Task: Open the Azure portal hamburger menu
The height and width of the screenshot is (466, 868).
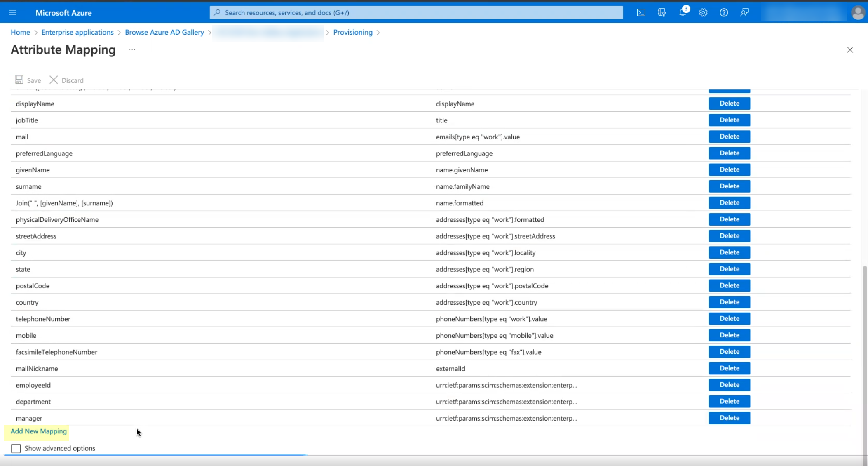Action: (13, 13)
